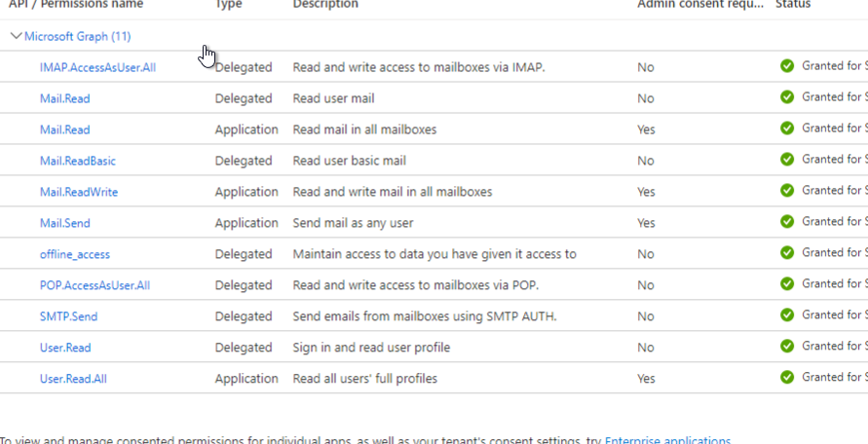
Task: Follow the Enterprise applications link
Action: point(667,440)
